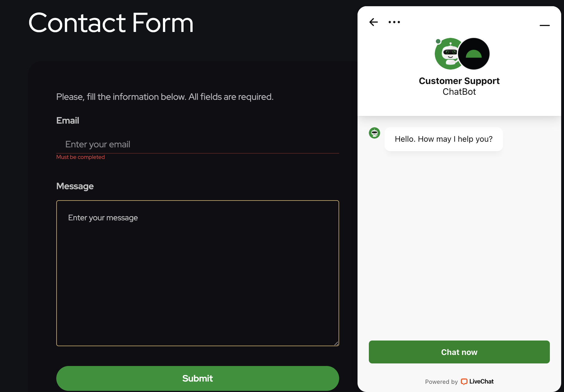Screen dimensions: 564x392
Task: Minimize the chat widget window
Action: pos(544,25)
